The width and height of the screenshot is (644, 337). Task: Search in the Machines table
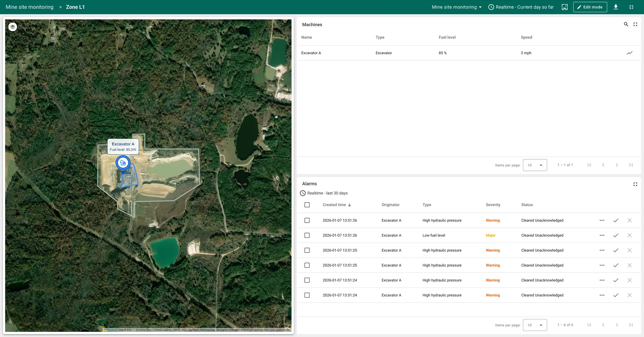626,24
